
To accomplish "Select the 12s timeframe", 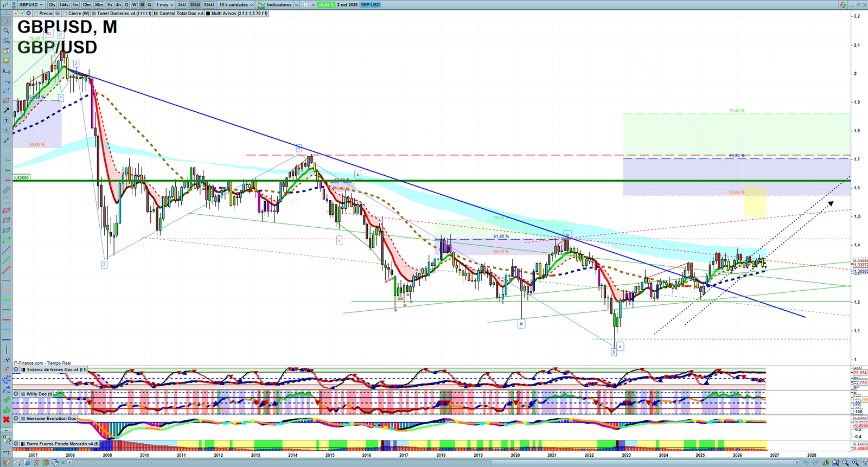I will 52,5.
